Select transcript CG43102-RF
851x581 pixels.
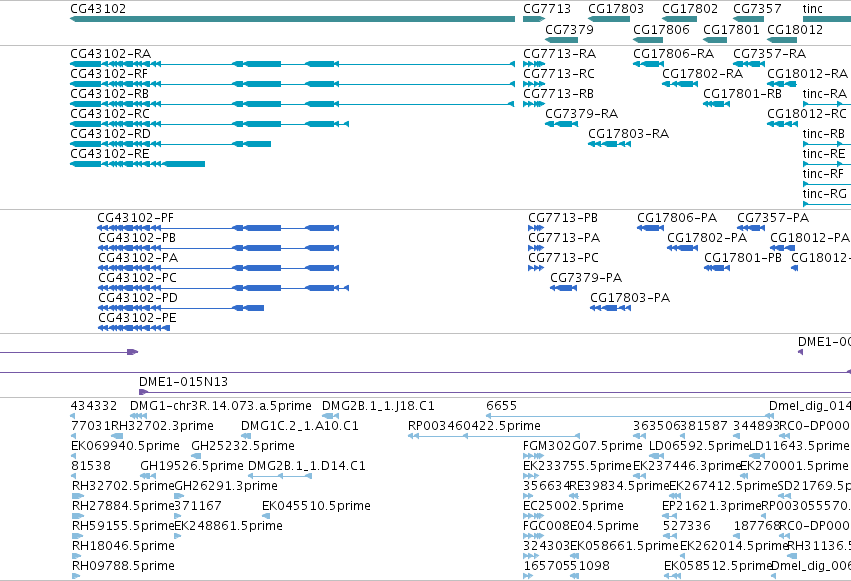click(x=293, y=84)
